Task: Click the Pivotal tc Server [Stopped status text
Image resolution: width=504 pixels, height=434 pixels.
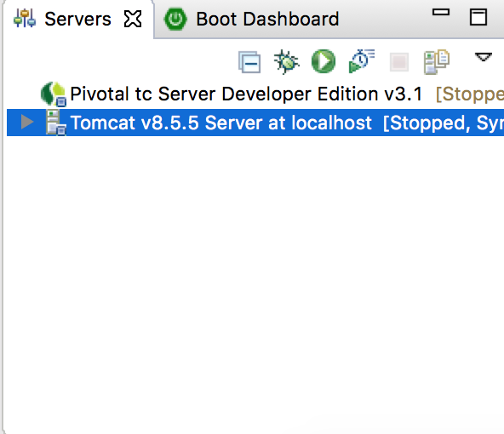Action: point(470,94)
